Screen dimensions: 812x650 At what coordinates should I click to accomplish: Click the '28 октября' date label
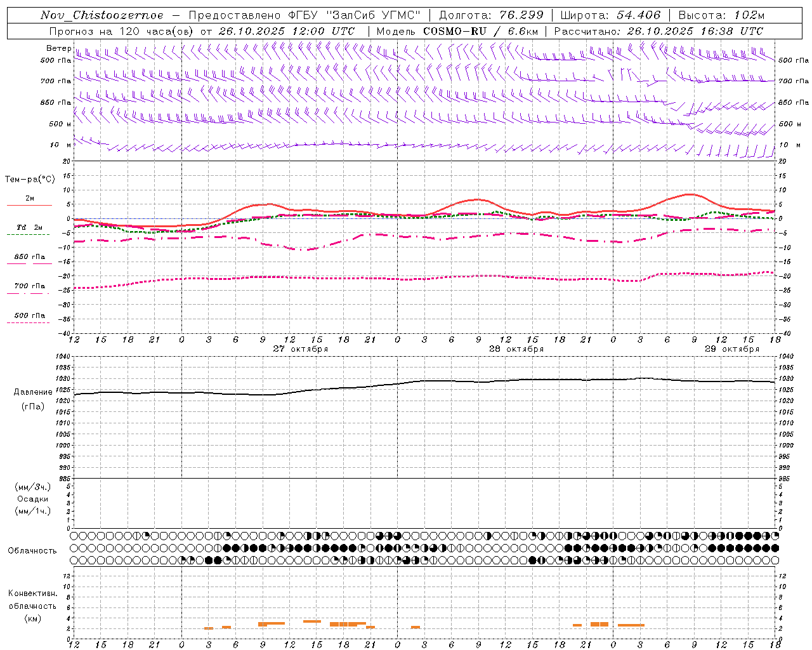[516, 349]
